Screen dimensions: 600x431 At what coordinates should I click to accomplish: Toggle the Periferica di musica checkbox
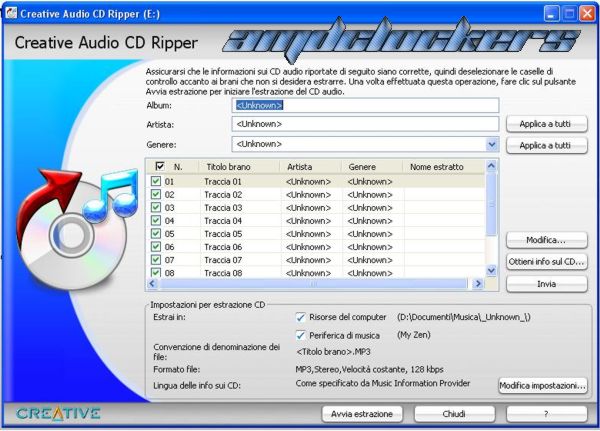301,335
